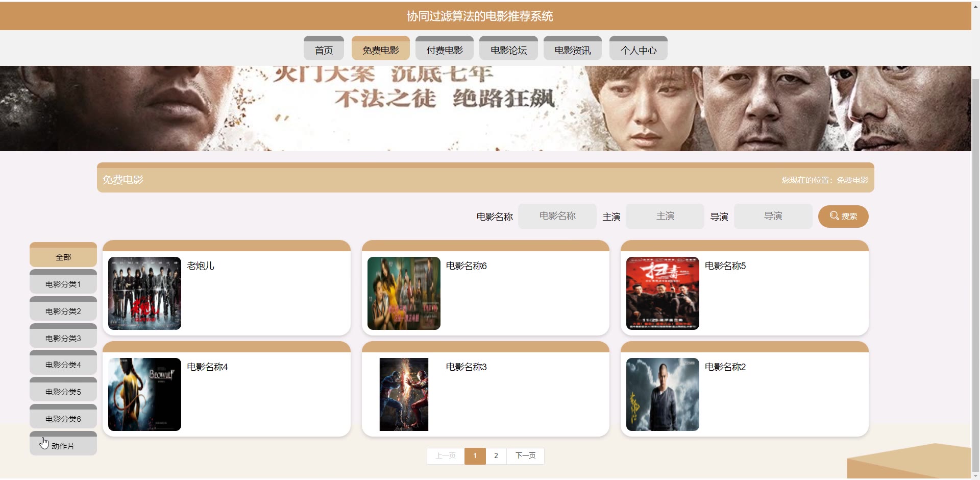The width and height of the screenshot is (980, 480).
Task: Open the 电影名称3 poster thumbnail
Action: (404, 394)
